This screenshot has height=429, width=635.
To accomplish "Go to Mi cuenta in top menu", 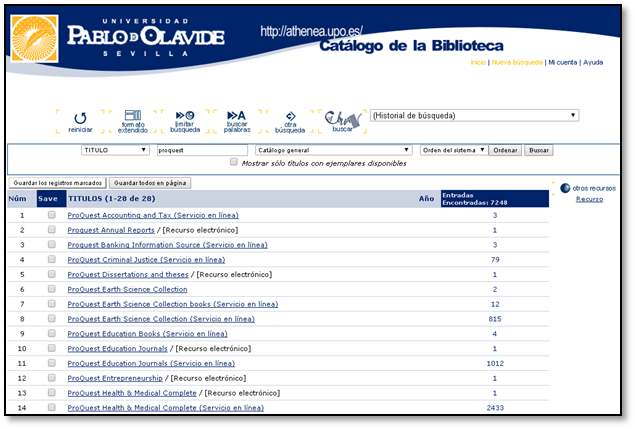I will 563,62.
